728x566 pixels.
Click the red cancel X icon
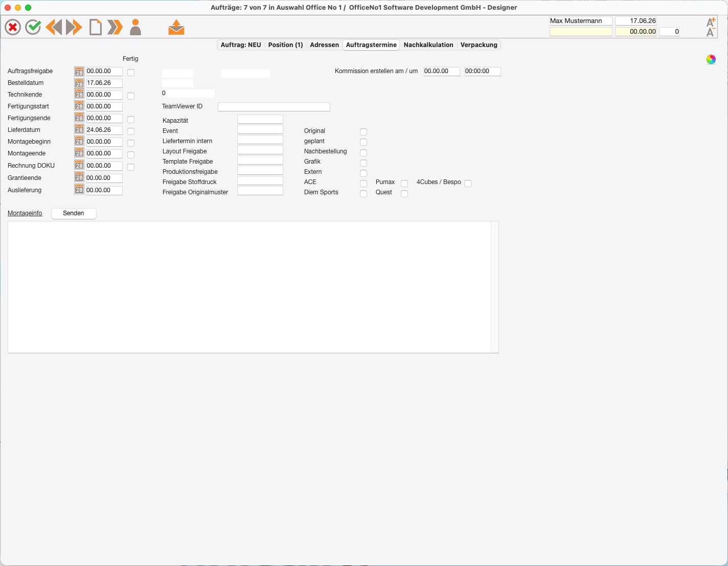point(13,27)
